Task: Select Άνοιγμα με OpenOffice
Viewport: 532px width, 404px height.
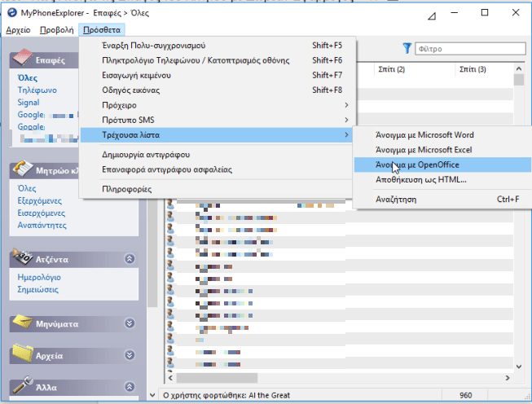Action: coord(442,165)
